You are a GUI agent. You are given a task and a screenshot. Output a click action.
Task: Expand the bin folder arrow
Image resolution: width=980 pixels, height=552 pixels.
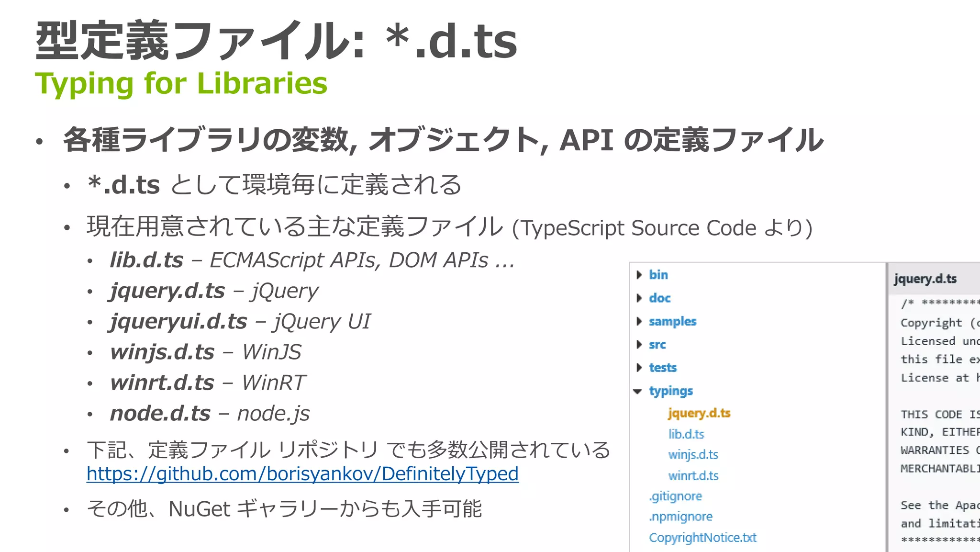[639, 275]
